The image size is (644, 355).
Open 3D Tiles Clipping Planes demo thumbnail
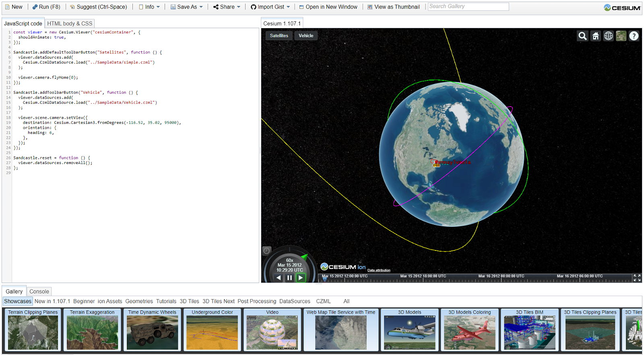point(590,330)
